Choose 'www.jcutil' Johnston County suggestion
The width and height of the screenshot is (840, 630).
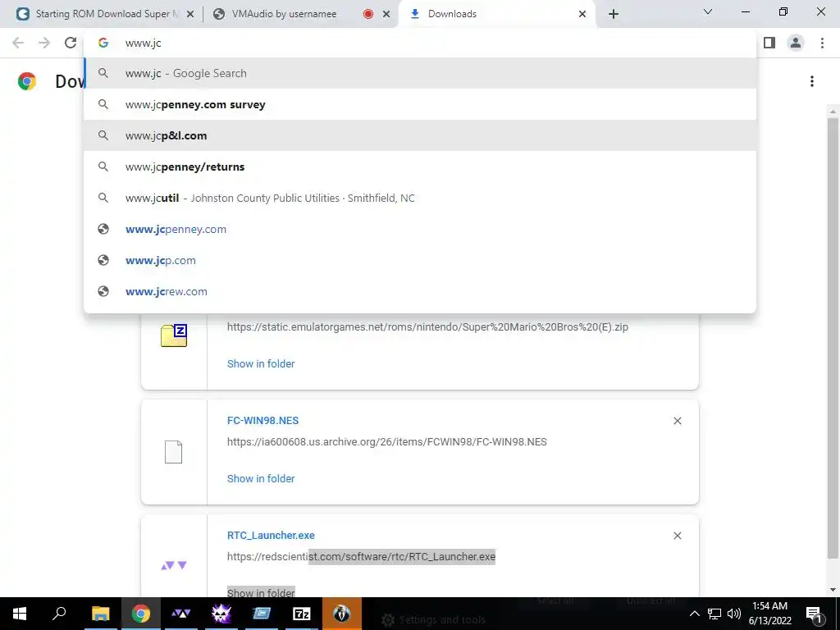(420, 198)
